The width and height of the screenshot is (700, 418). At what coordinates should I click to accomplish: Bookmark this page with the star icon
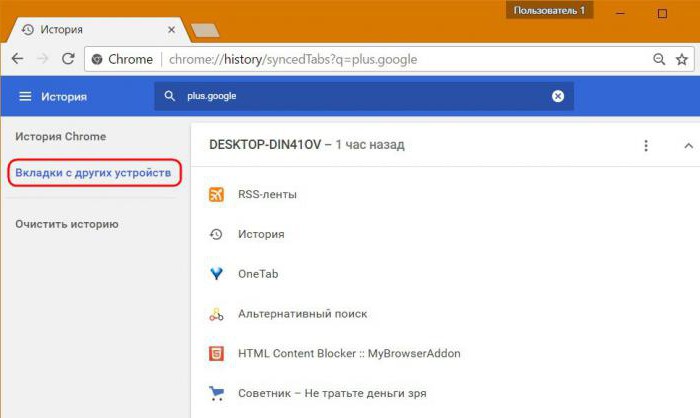point(682,59)
